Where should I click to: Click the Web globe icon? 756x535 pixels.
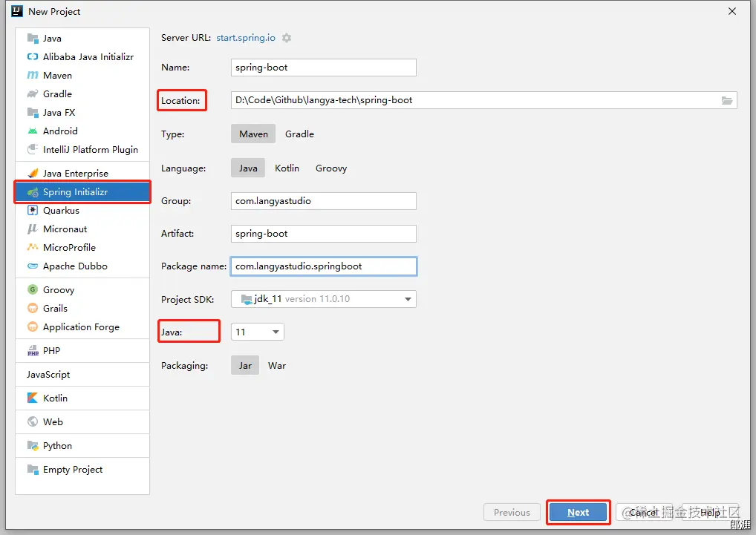click(x=32, y=421)
